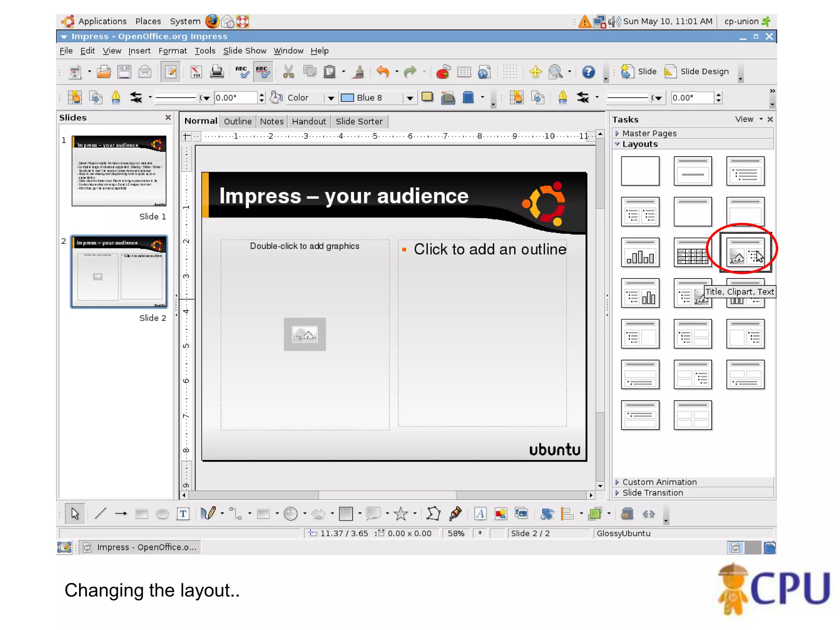Viewport: 840px width, 630px height.
Task: Redo the action with green arrow
Action: coord(410,72)
